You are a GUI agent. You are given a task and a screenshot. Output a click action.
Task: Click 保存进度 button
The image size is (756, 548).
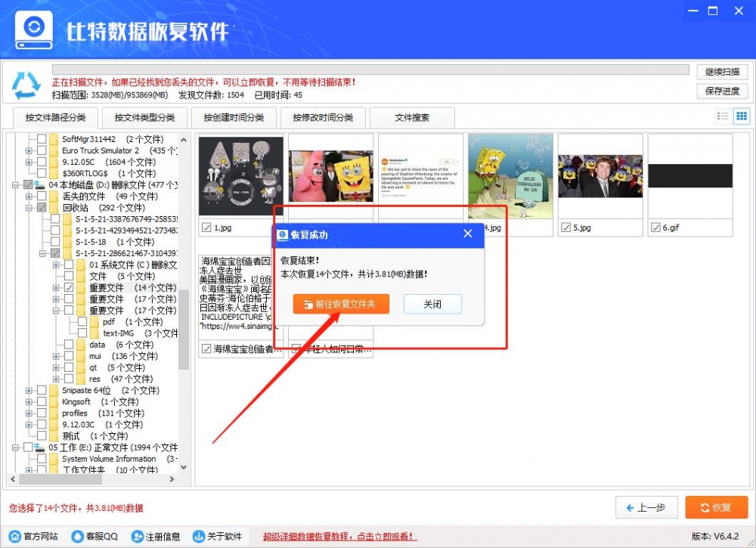722,91
